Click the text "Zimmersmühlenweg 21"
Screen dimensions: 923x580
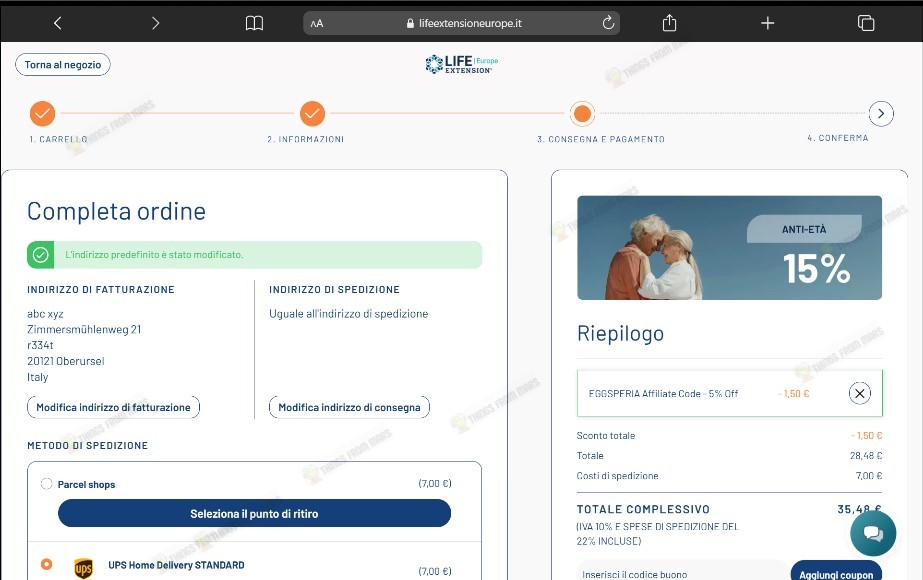[x=84, y=329]
